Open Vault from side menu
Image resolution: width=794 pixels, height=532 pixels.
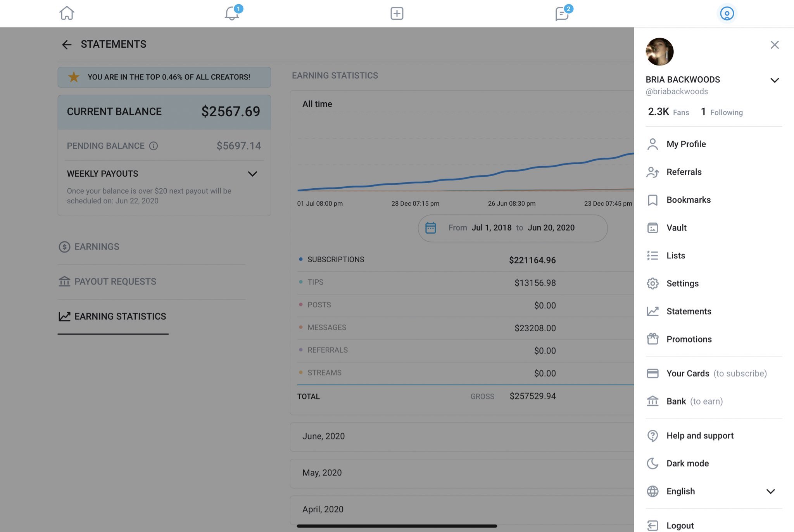point(676,227)
